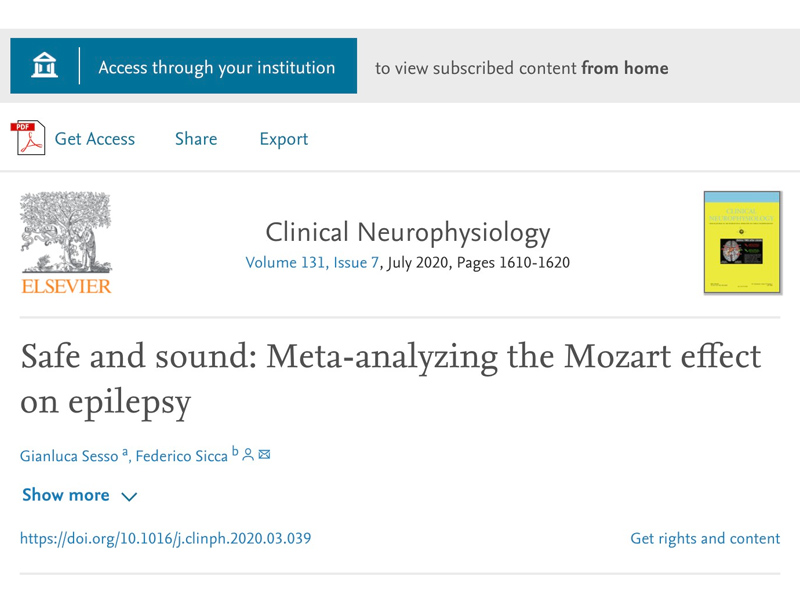Select author Gianluca Sesso
This screenshot has height=600, width=800.
[70, 456]
